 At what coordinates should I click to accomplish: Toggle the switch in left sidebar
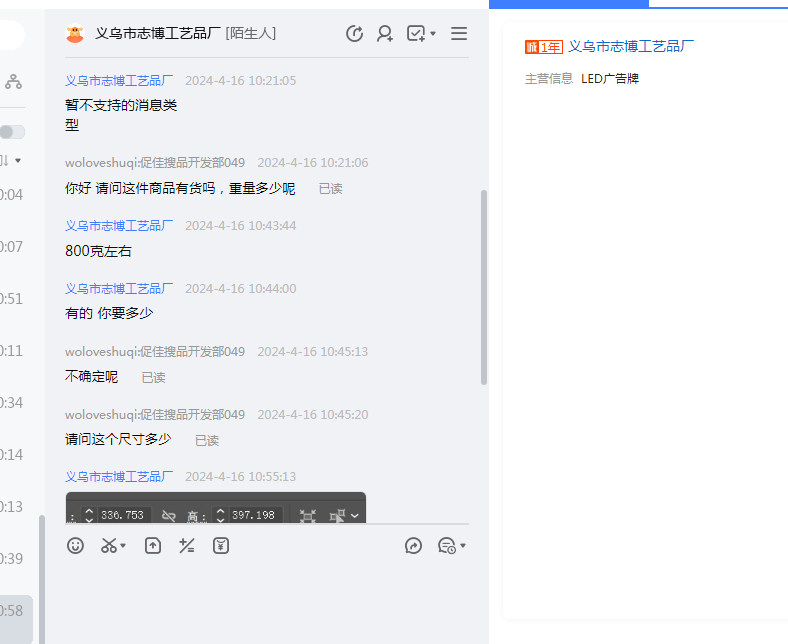pyautogui.click(x=12, y=132)
